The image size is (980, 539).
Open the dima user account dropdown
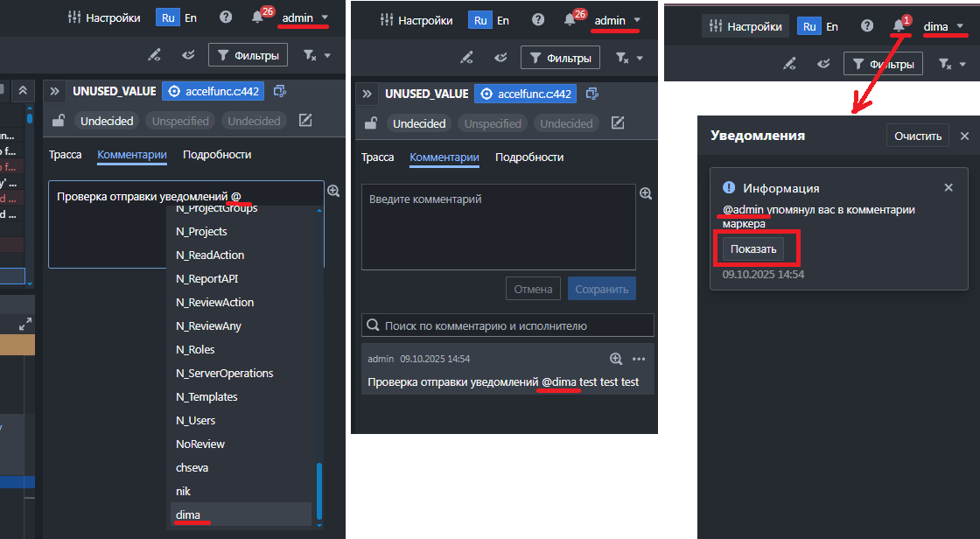tap(944, 26)
